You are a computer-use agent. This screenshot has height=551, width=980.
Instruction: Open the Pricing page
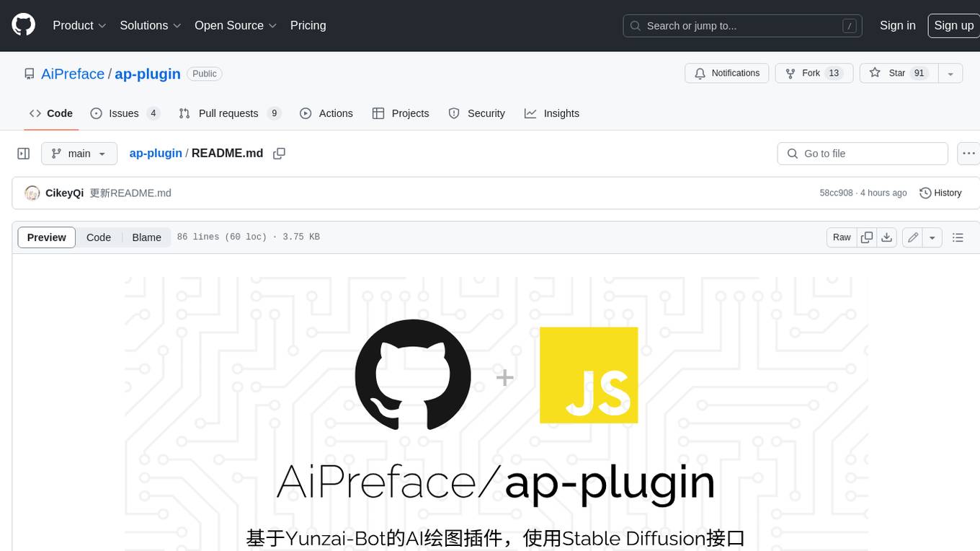click(308, 25)
